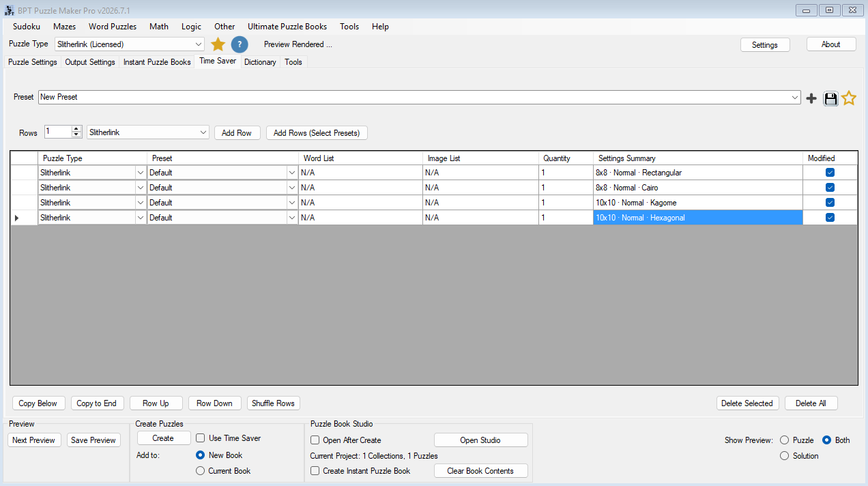Viewport: 868px width, 486px height.
Task: Select Both preview radio button
Action: (826, 440)
